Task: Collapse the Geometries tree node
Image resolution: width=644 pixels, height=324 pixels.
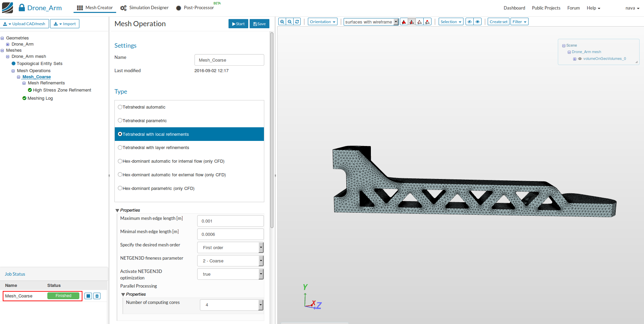Action: [x=2, y=38]
